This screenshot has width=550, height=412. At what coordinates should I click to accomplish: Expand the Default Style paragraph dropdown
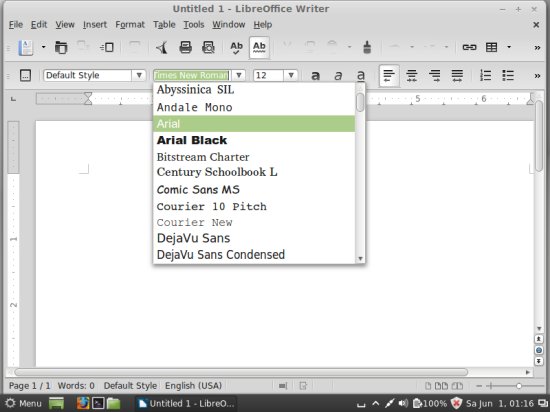click(139, 75)
